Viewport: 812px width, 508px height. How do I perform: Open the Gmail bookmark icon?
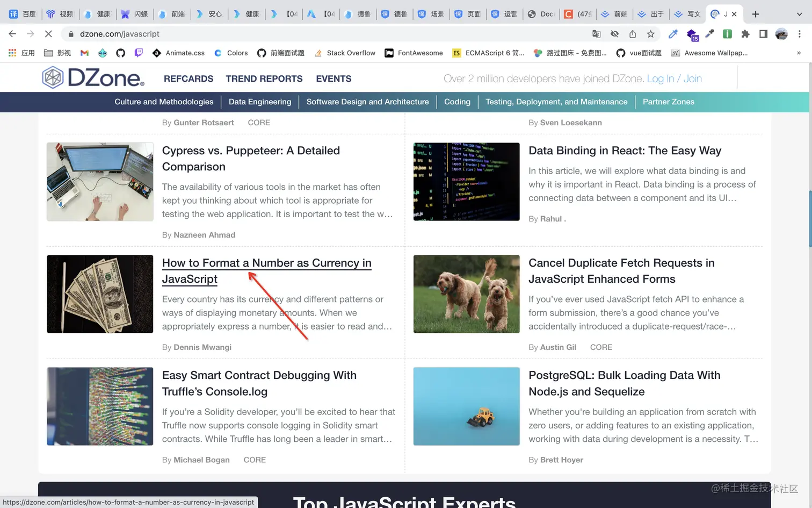click(x=84, y=53)
